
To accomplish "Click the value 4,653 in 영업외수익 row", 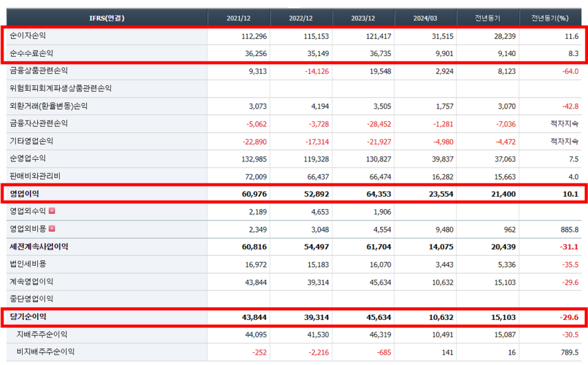I will coord(320,212).
